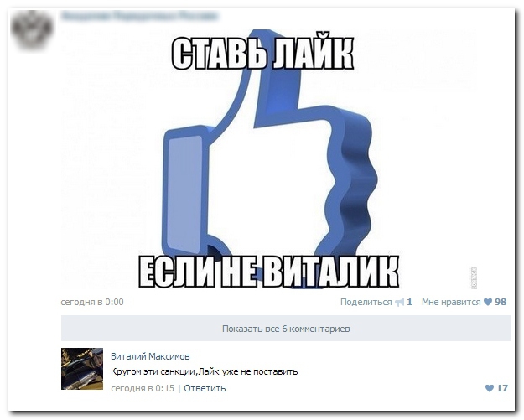Like Виталий Максимов's comment via its heart icon
Viewport: 524px width, 420px height.
point(490,388)
